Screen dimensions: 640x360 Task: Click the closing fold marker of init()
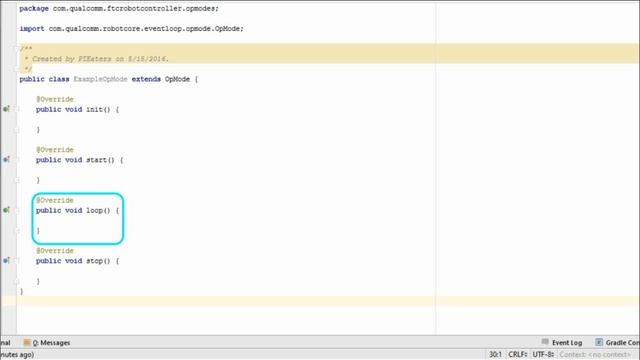tap(17, 130)
